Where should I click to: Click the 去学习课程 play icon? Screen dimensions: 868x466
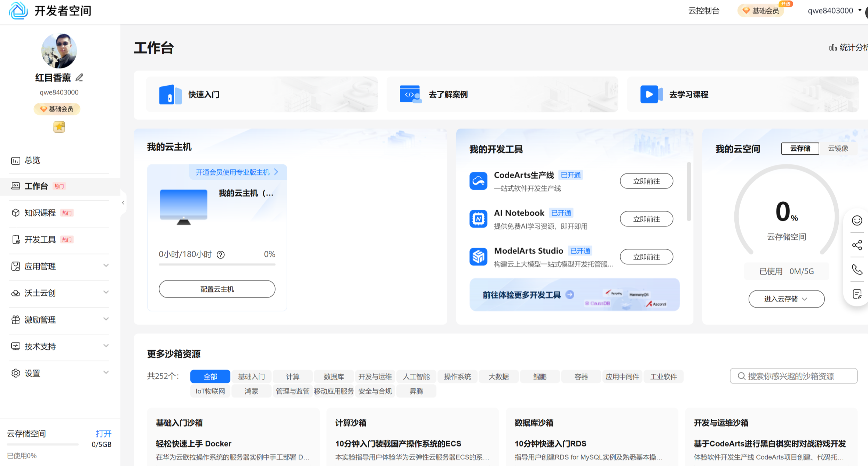pyautogui.click(x=651, y=94)
